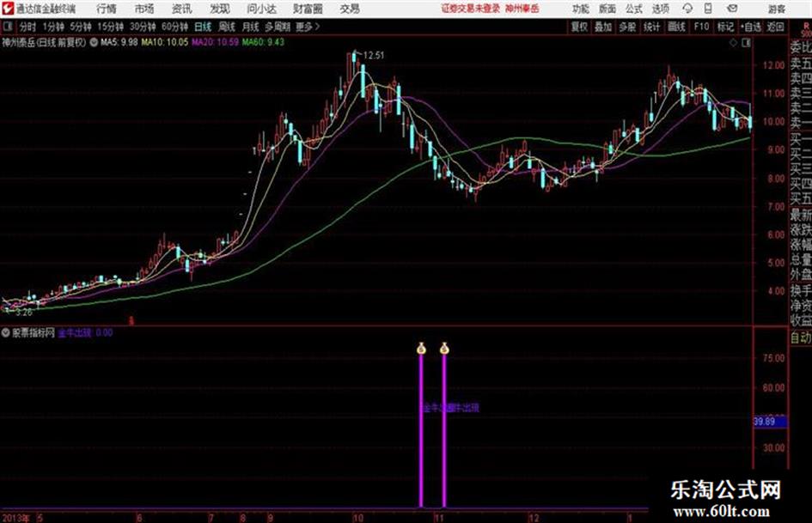Open the 问小达 menu
This screenshot has height=523, width=812.
coord(261,9)
